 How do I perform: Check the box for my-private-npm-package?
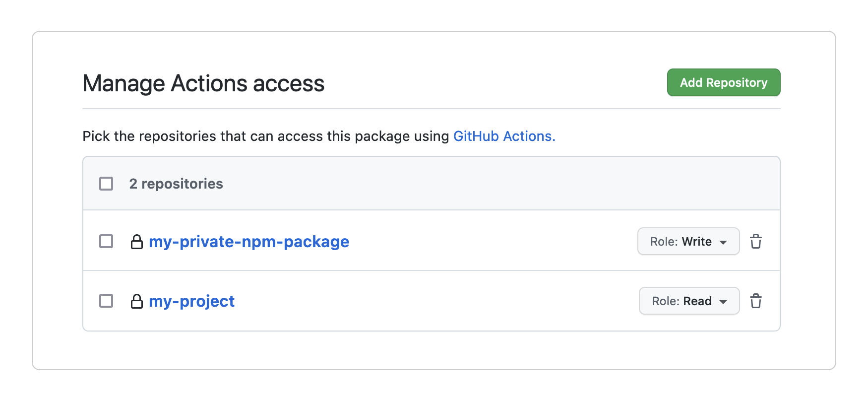(106, 241)
